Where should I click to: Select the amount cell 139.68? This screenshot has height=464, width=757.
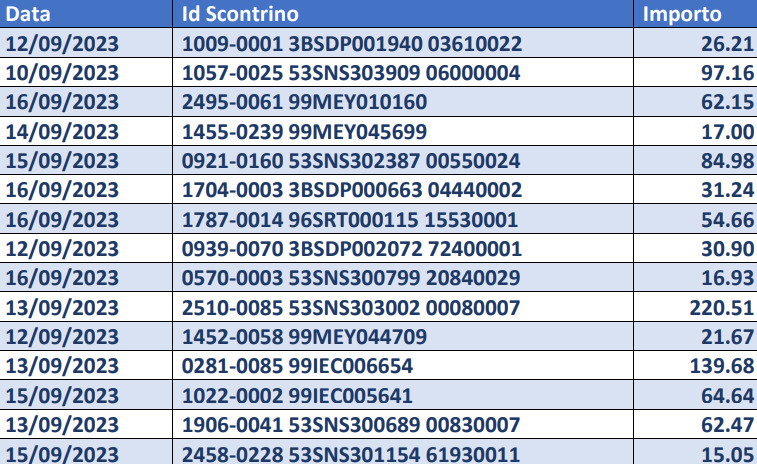point(695,366)
